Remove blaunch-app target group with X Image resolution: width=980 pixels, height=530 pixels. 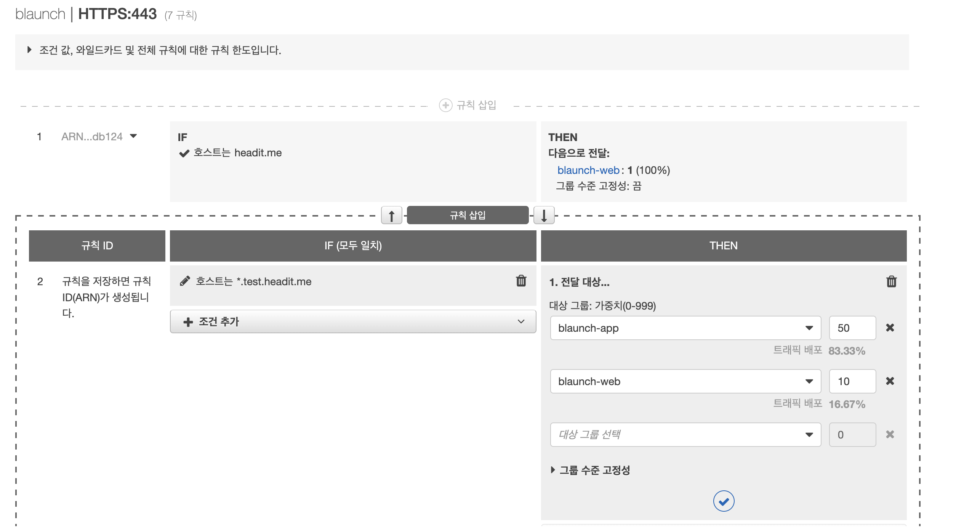pyautogui.click(x=890, y=328)
